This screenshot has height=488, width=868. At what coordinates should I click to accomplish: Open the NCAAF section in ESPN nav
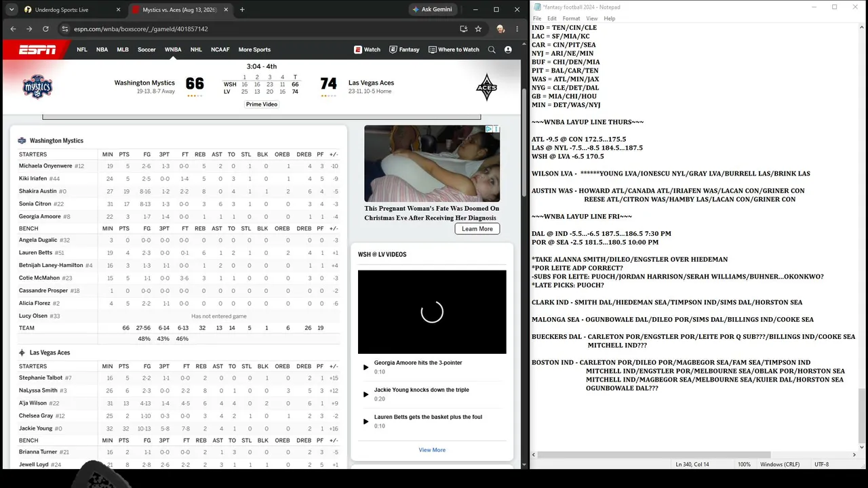pos(220,49)
